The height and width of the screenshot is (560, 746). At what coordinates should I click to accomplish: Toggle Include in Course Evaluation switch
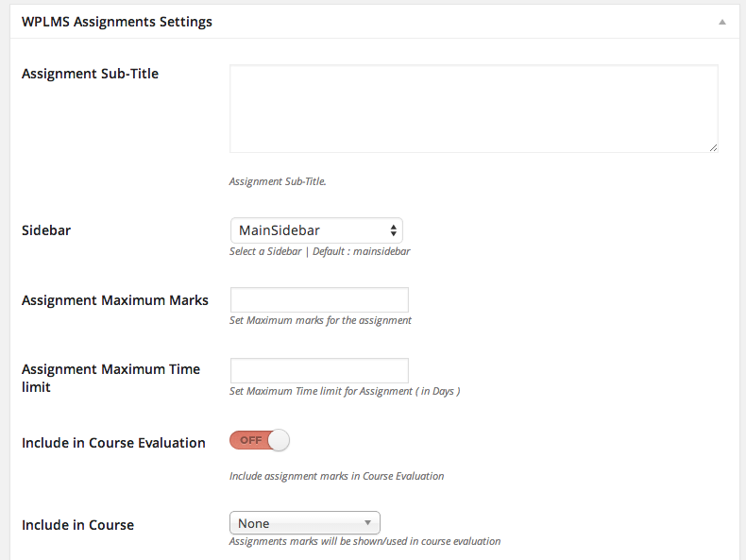coord(260,440)
